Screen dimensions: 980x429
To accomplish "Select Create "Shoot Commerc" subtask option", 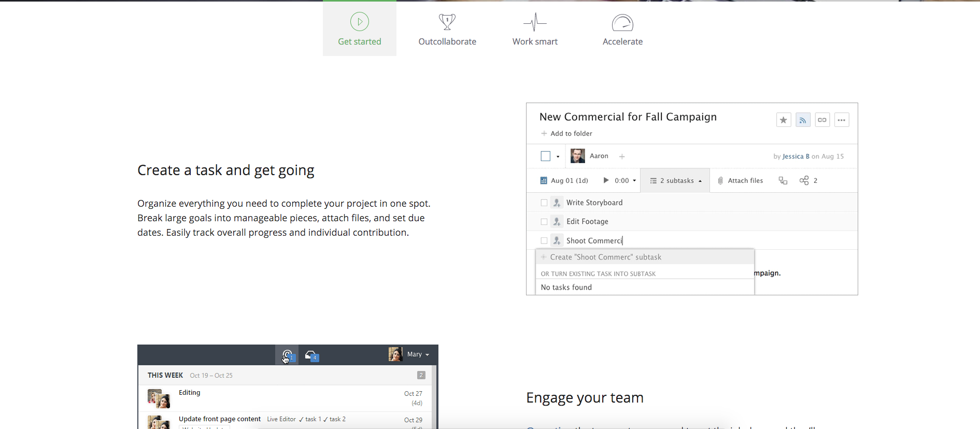I will tap(645, 258).
